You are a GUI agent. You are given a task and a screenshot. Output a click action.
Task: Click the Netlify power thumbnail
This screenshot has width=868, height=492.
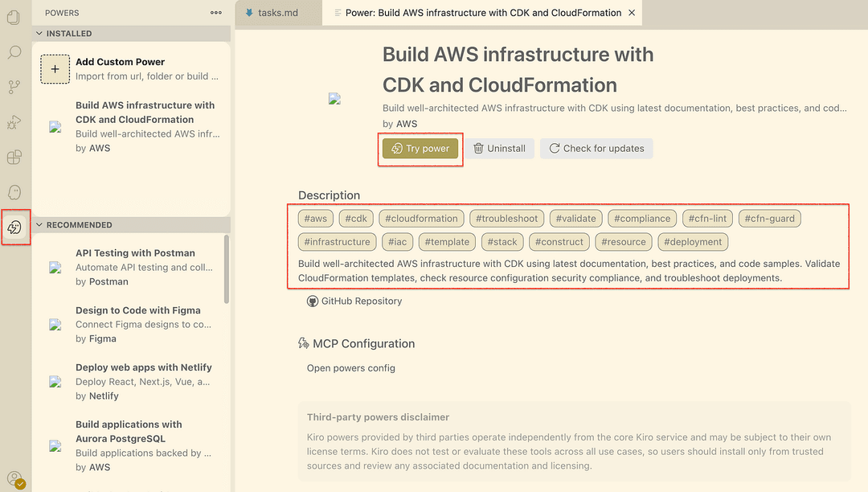(55, 381)
